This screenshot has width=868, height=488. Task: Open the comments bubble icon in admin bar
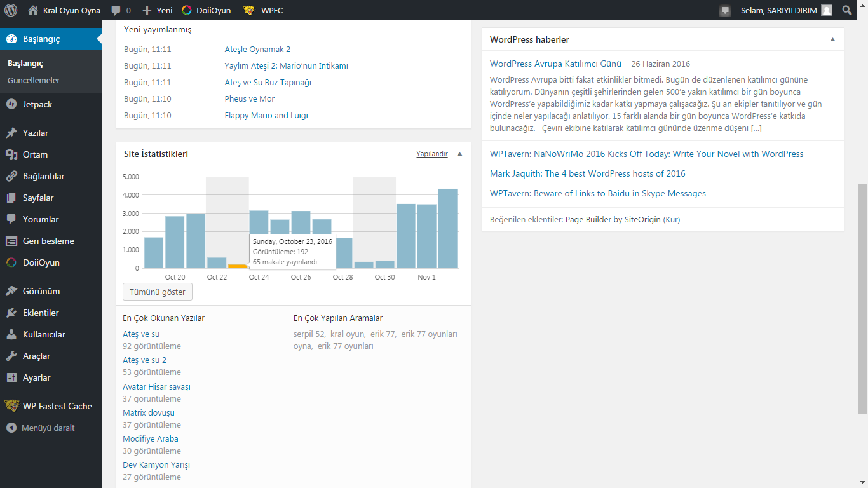[116, 10]
